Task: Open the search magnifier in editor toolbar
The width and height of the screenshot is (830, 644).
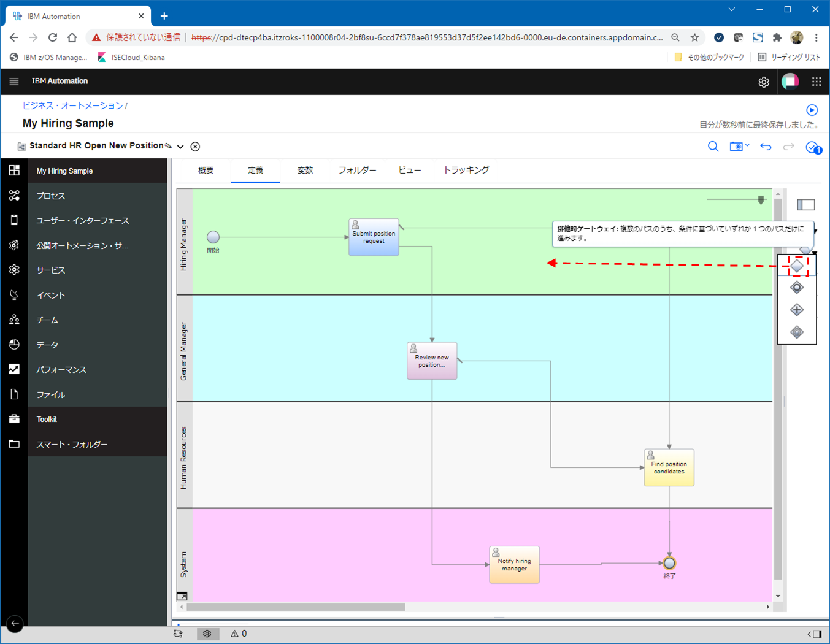Action: click(x=713, y=147)
